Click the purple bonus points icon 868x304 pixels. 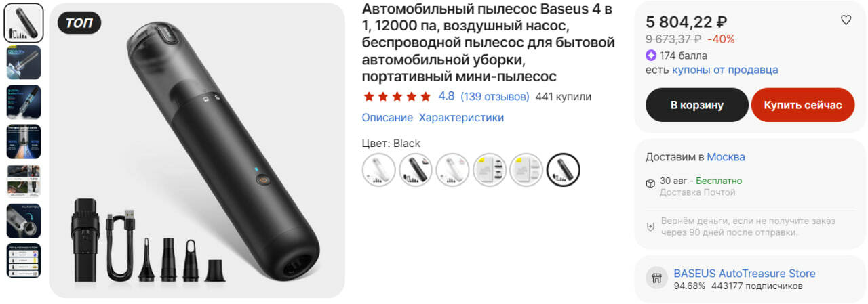click(651, 56)
